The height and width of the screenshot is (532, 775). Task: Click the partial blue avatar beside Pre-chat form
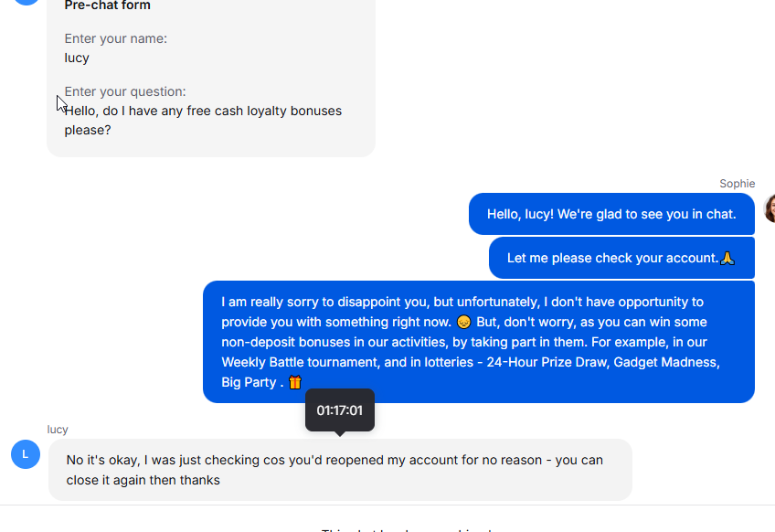pos(26,2)
